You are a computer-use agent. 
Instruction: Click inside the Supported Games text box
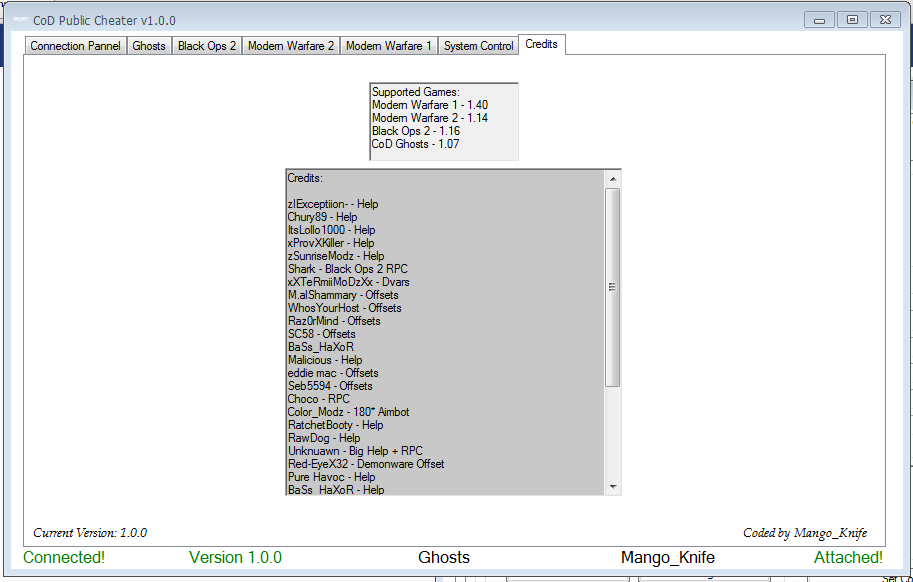coord(444,122)
